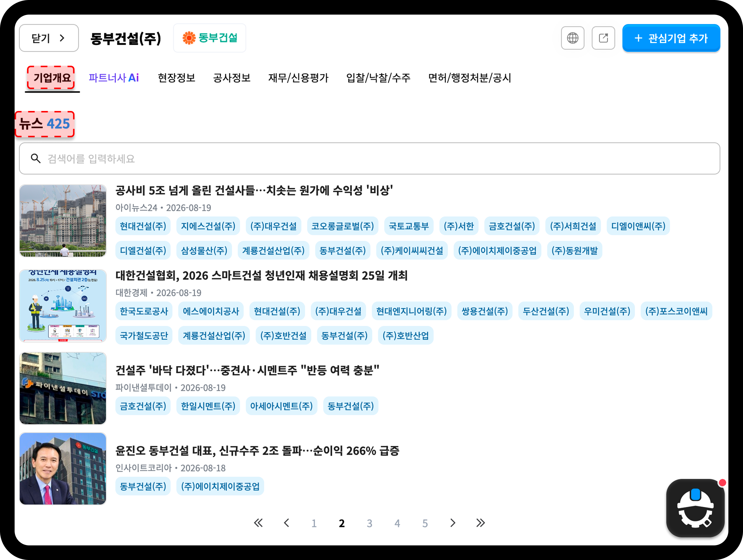Screen dimensions: 743x560
Task: Click 국토교통부 tag
Action: click(x=409, y=226)
